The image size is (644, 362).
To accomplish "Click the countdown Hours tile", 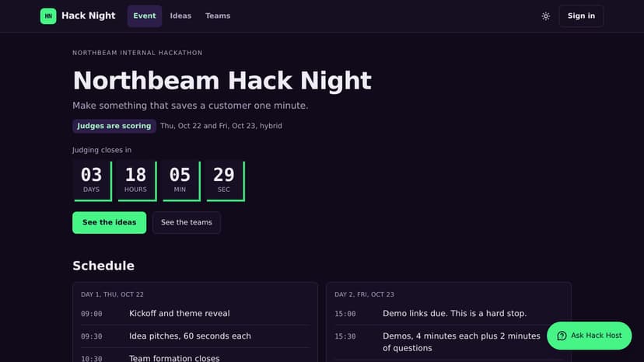I will tap(137, 181).
